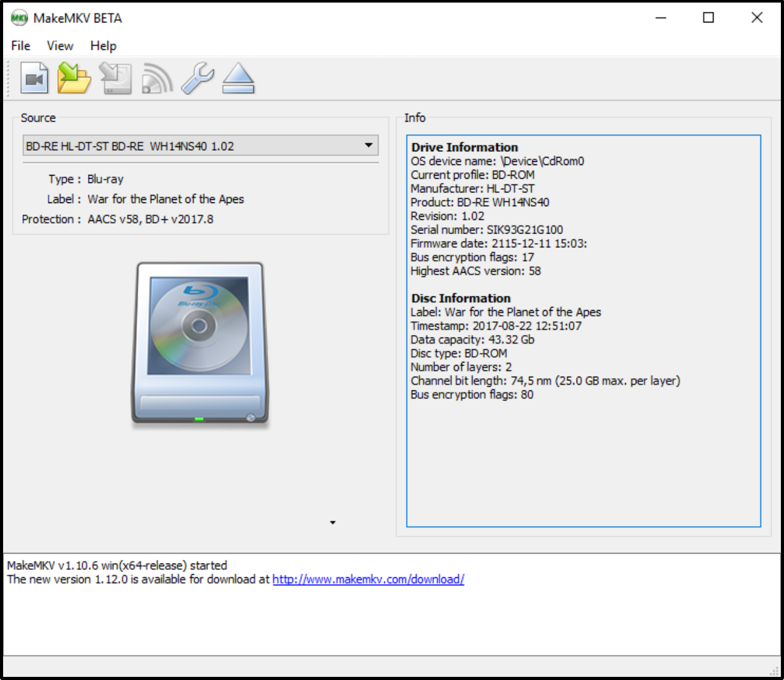Eject the disc using the eject icon
This screenshot has width=784, height=680.
(x=239, y=79)
